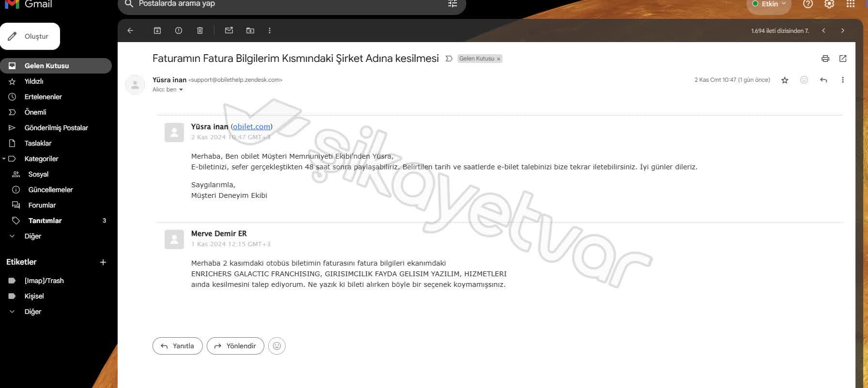Compose a new email with Oluştur

point(30,36)
